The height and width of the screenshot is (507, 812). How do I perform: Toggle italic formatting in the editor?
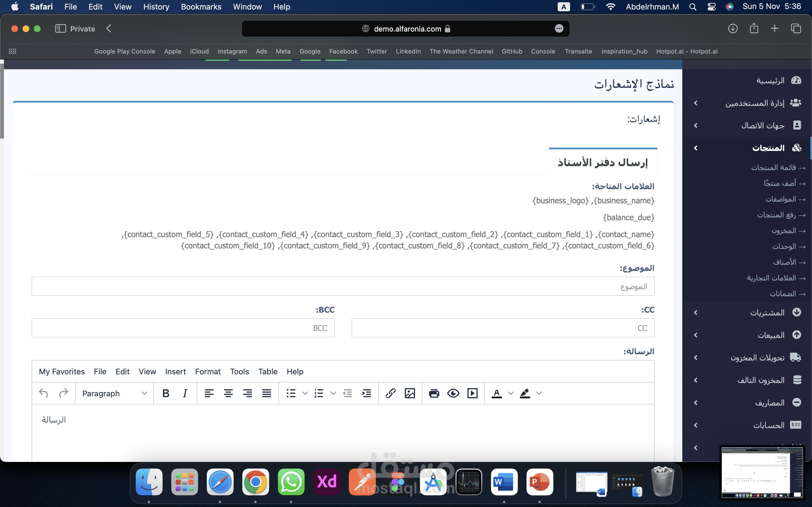tap(185, 393)
